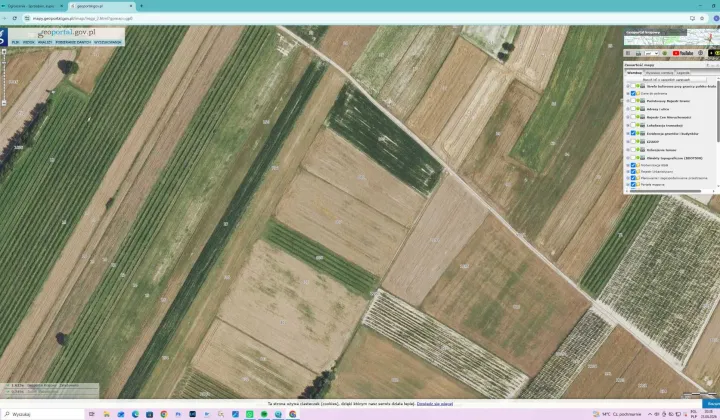
Task: Enable the Strefa buforowa layer checkbox
Action: [x=633, y=86]
